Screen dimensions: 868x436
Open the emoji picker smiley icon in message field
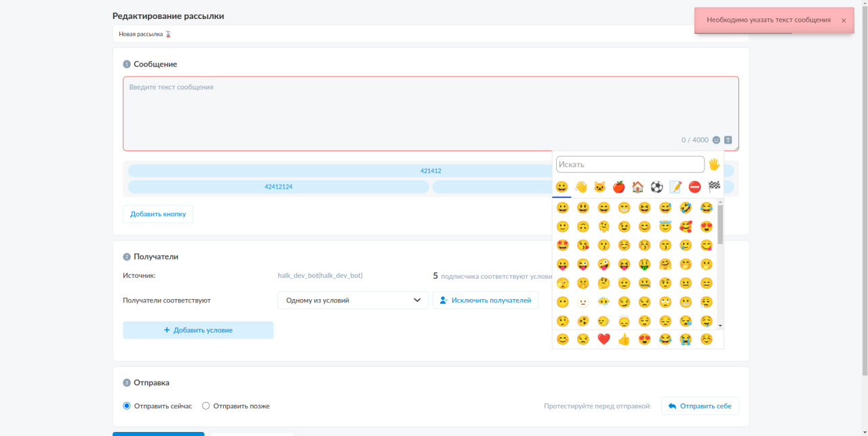pyautogui.click(x=716, y=140)
